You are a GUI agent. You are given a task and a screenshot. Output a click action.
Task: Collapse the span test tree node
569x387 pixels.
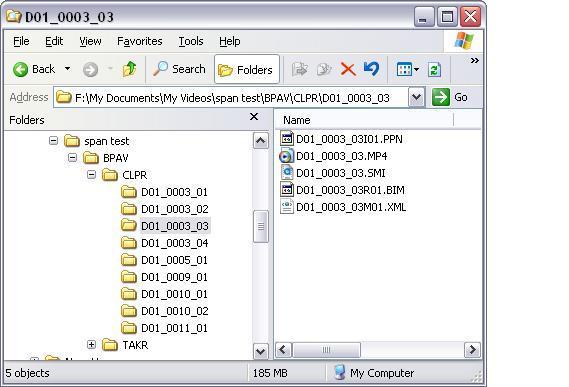53,140
